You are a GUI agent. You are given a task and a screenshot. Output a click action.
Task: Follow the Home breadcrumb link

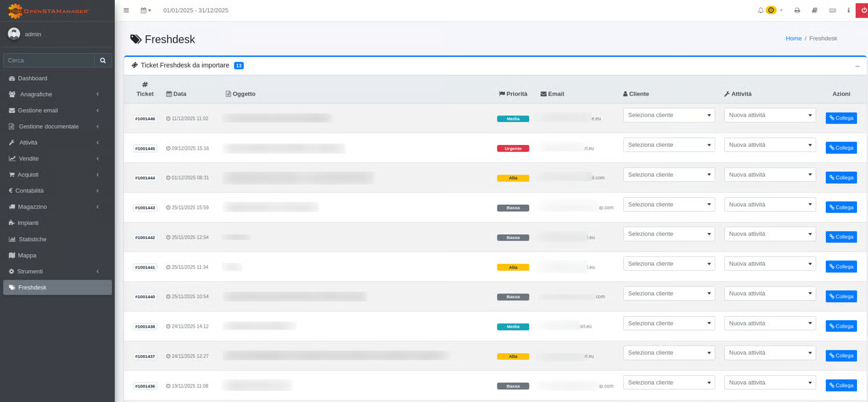(793, 38)
